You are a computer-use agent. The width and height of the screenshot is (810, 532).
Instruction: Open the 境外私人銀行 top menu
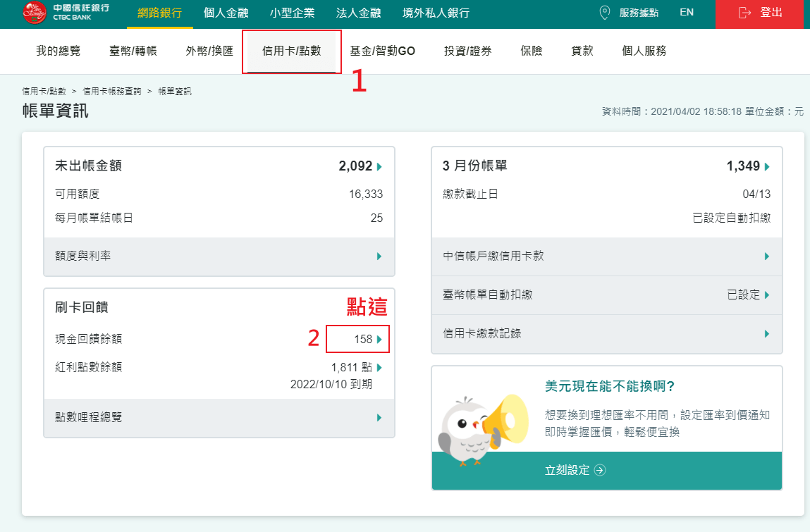[x=436, y=13]
